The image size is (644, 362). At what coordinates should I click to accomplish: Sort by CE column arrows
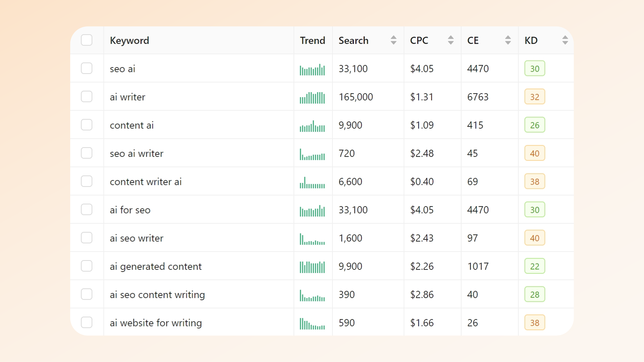coord(508,40)
